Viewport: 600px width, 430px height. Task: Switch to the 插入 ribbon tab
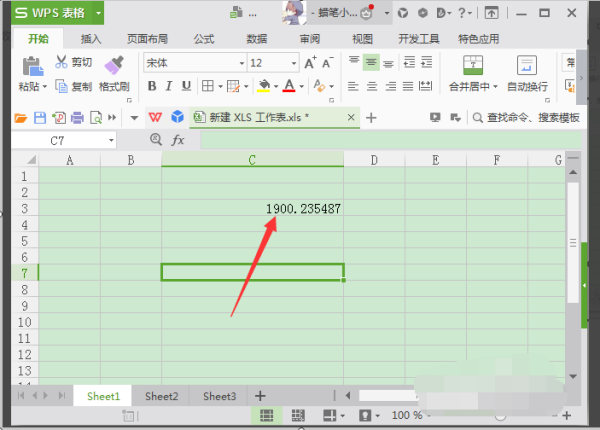pyautogui.click(x=91, y=39)
